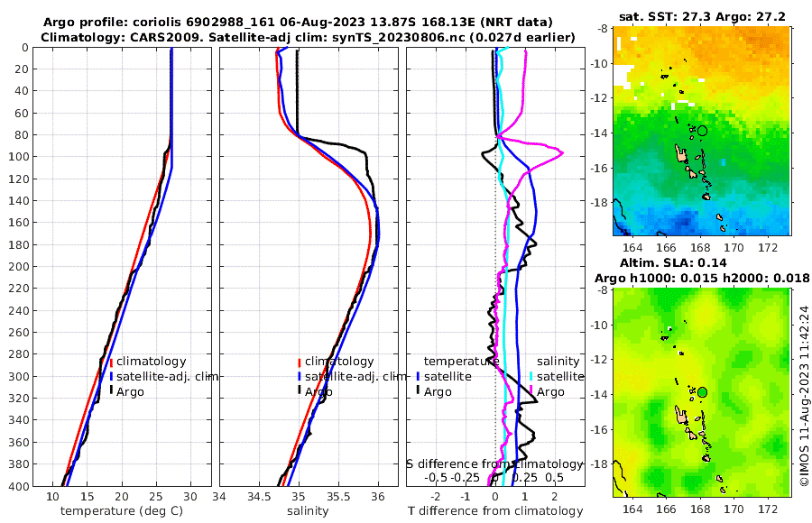Click the Climatology CARS2009 subtitle line

308,37
